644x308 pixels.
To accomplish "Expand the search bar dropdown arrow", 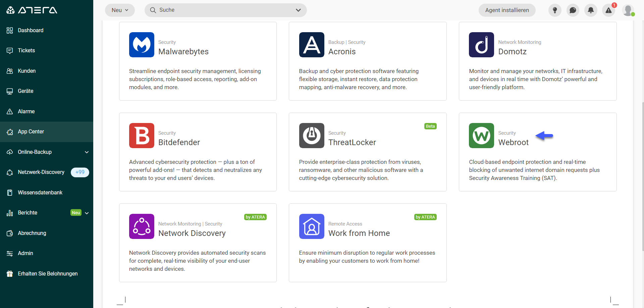I will pyautogui.click(x=298, y=10).
